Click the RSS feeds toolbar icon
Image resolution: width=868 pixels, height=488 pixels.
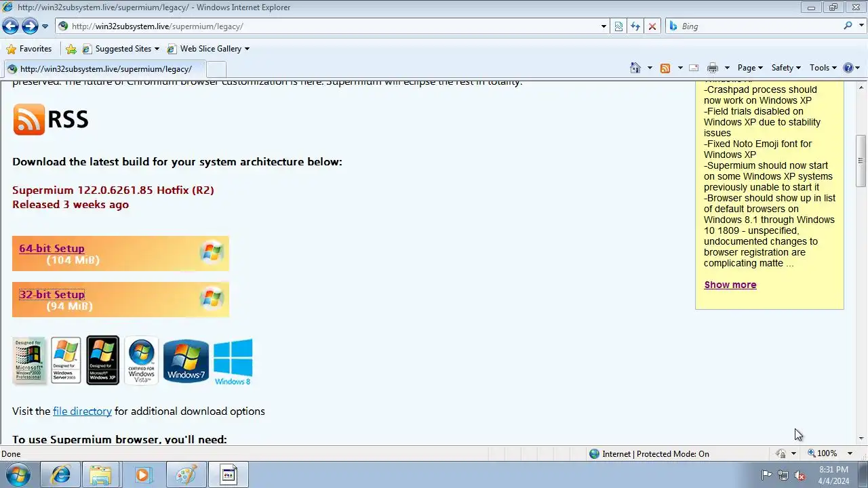point(665,68)
